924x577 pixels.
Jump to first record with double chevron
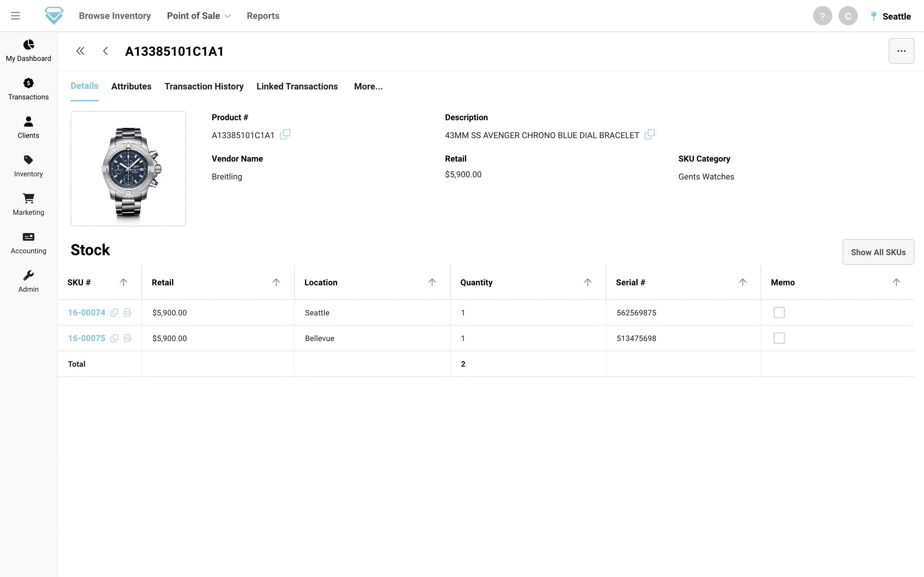[80, 51]
